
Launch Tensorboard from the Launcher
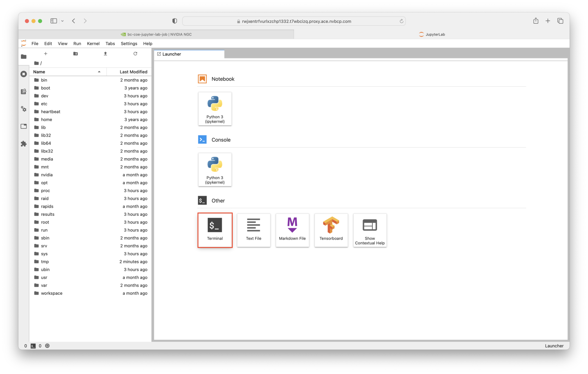[331, 230]
